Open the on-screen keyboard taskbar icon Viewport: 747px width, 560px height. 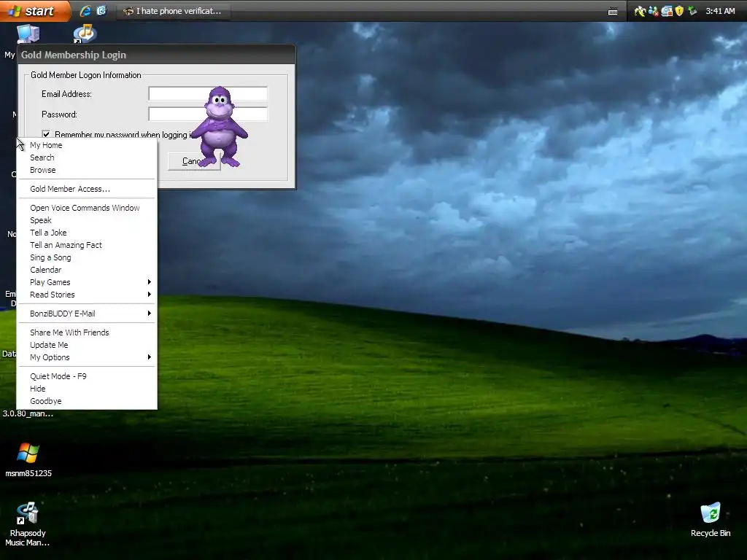tap(613, 12)
